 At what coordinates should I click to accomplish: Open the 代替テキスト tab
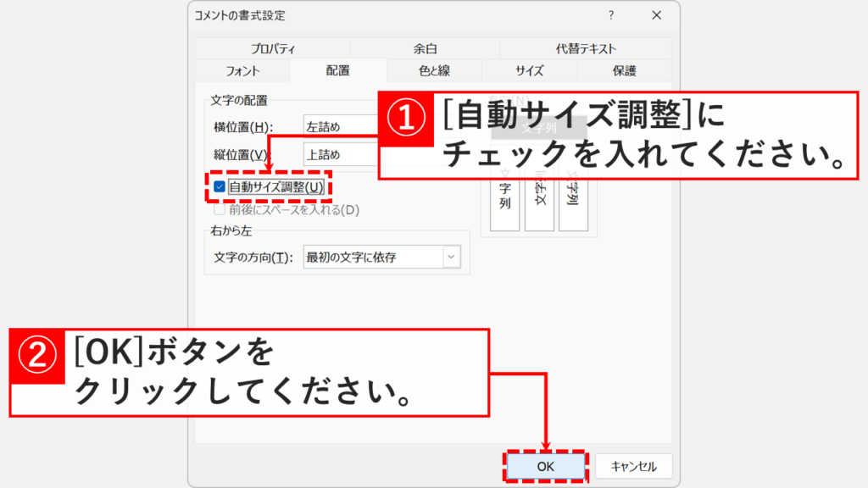(x=586, y=48)
